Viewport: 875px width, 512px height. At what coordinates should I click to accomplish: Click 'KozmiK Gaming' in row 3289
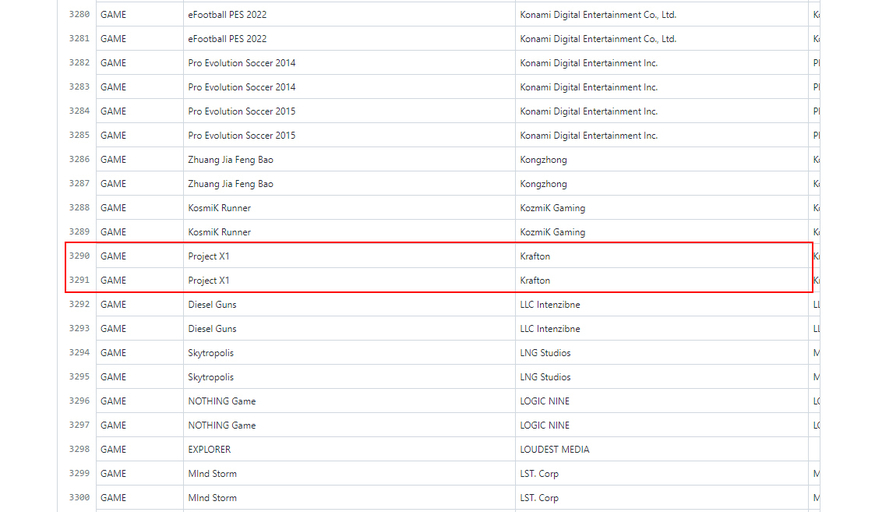tap(552, 232)
